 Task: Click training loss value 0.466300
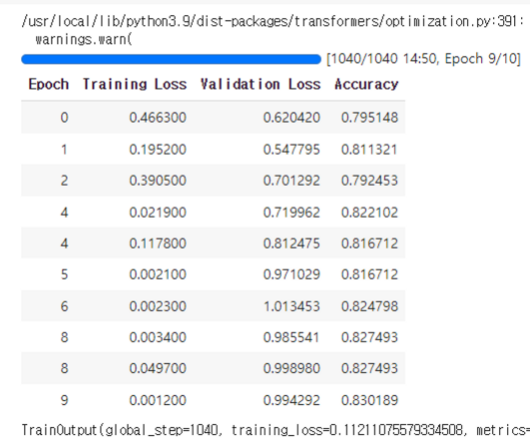point(158,118)
